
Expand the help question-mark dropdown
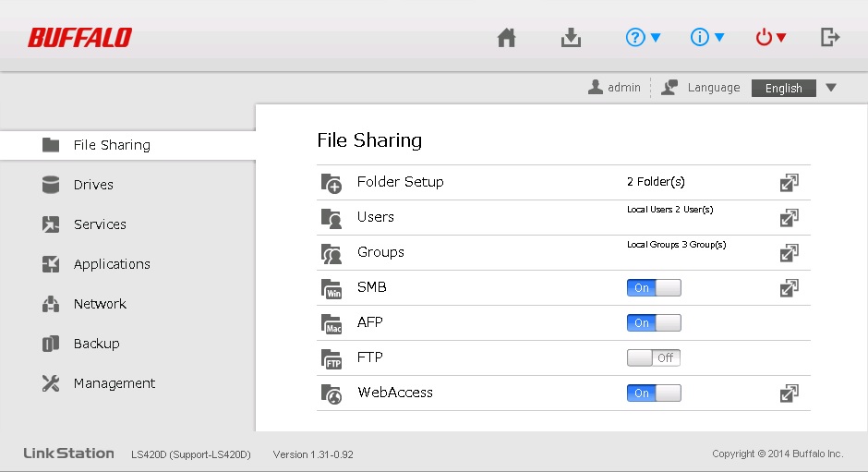[x=643, y=38]
